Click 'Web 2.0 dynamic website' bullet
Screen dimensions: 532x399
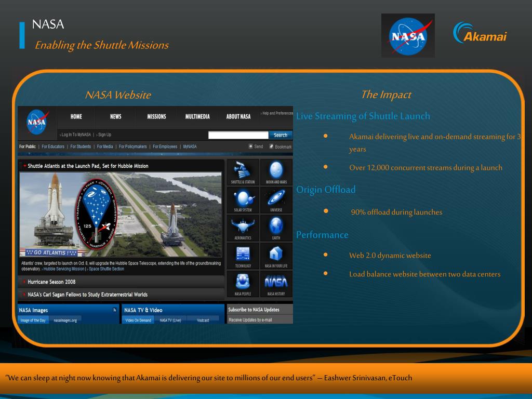tap(390, 255)
